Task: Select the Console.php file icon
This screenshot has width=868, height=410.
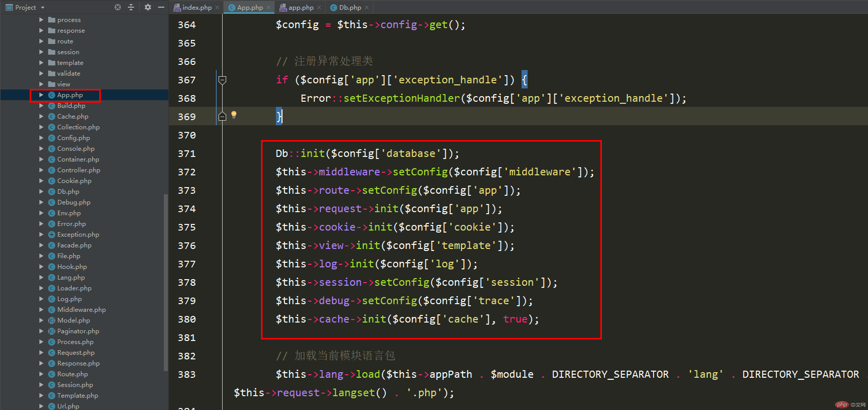Action: 52,149
